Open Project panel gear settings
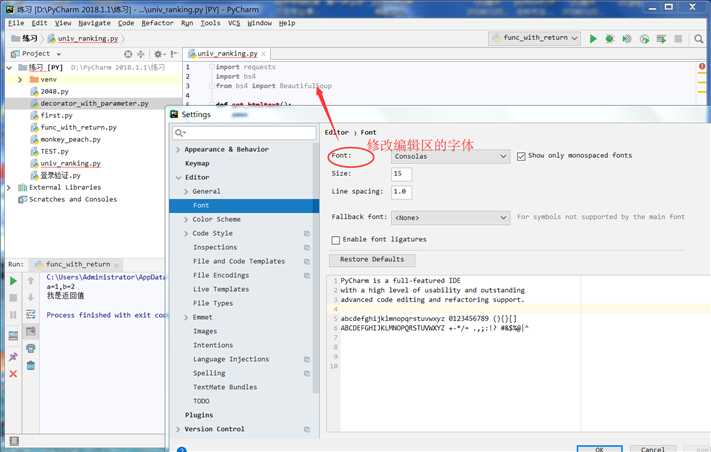Viewport: 711px width, 452px height. 159,54
